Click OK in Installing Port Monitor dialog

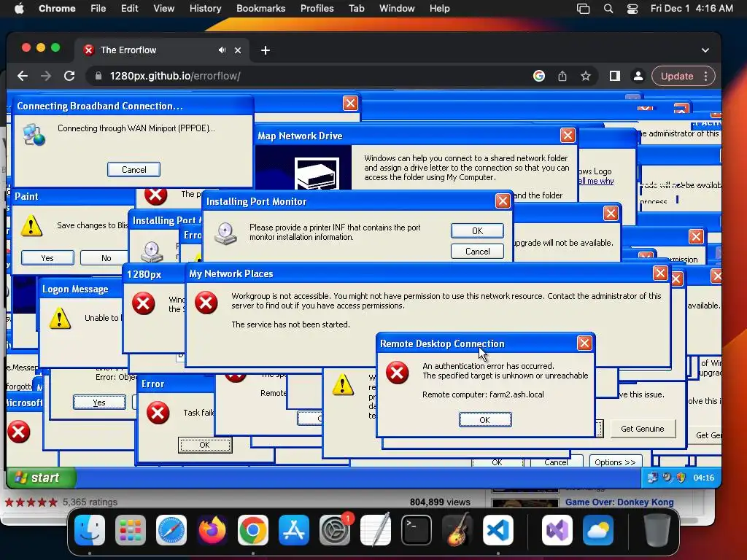[x=477, y=231]
